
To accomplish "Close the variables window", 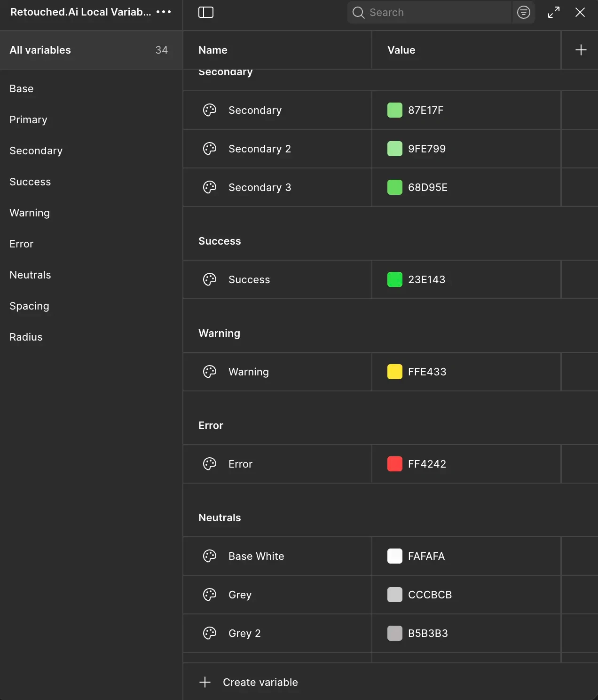I will 580,12.
